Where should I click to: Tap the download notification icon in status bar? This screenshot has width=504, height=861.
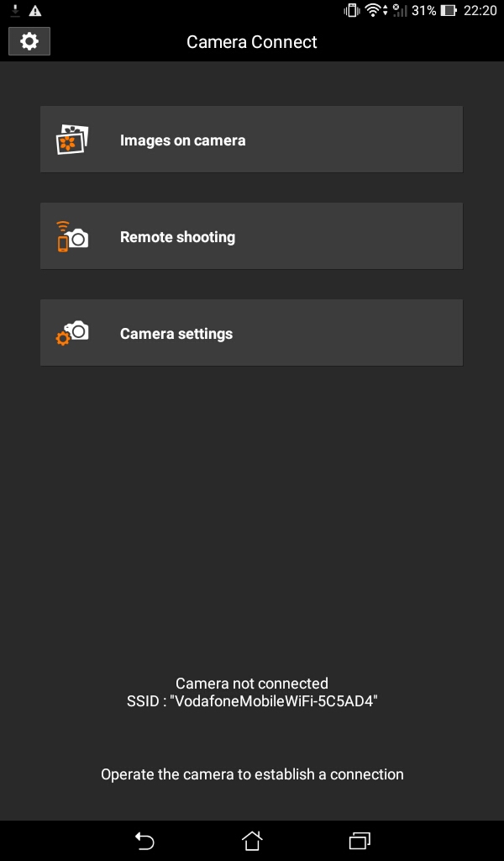click(x=15, y=10)
